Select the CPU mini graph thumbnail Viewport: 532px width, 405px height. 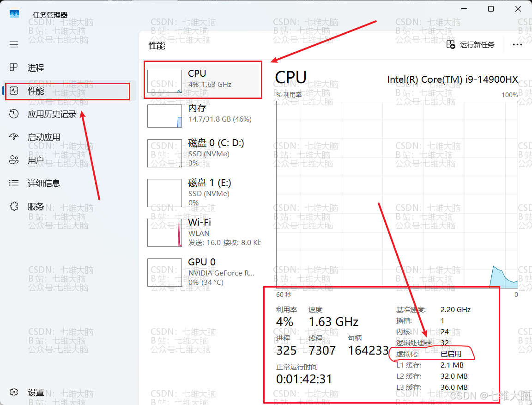[x=164, y=81]
